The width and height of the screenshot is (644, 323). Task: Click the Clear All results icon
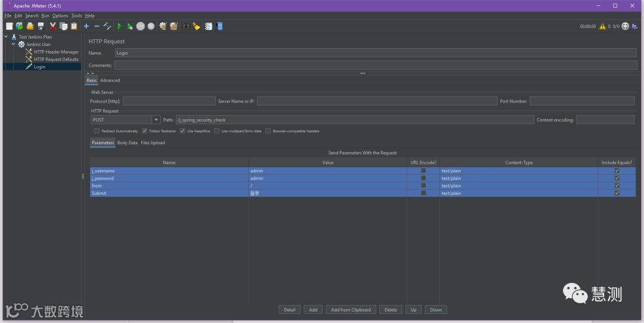tap(174, 26)
